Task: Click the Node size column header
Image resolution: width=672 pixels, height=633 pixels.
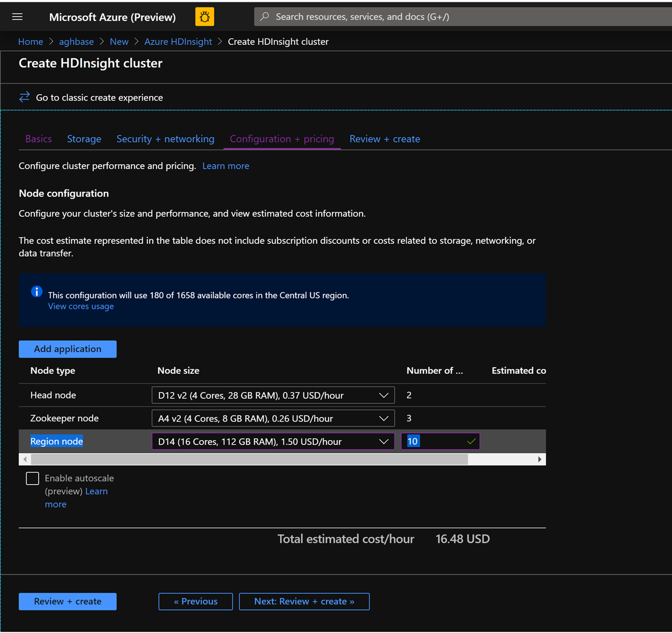Action: (x=178, y=370)
